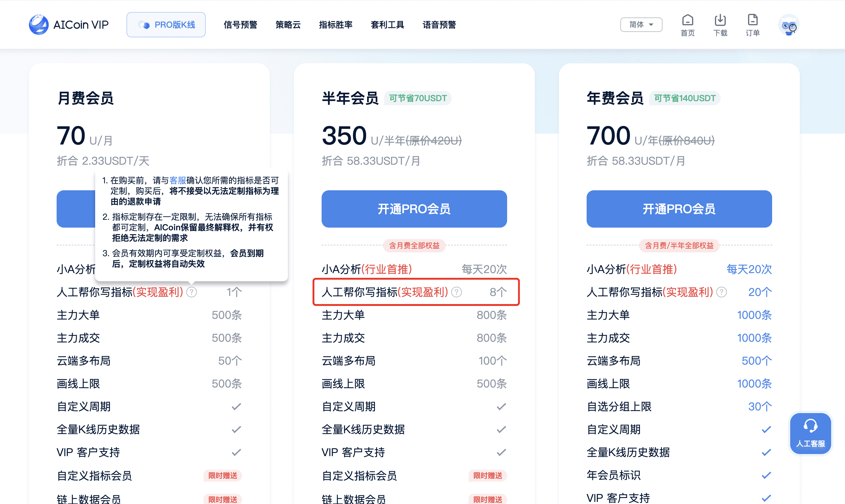Click the 含月费全部权益 label

point(414,245)
